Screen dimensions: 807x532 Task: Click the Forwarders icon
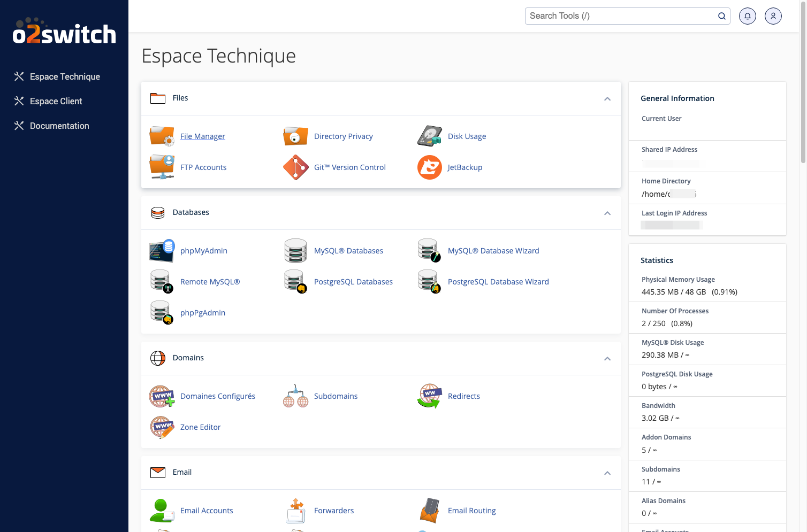pos(295,511)
